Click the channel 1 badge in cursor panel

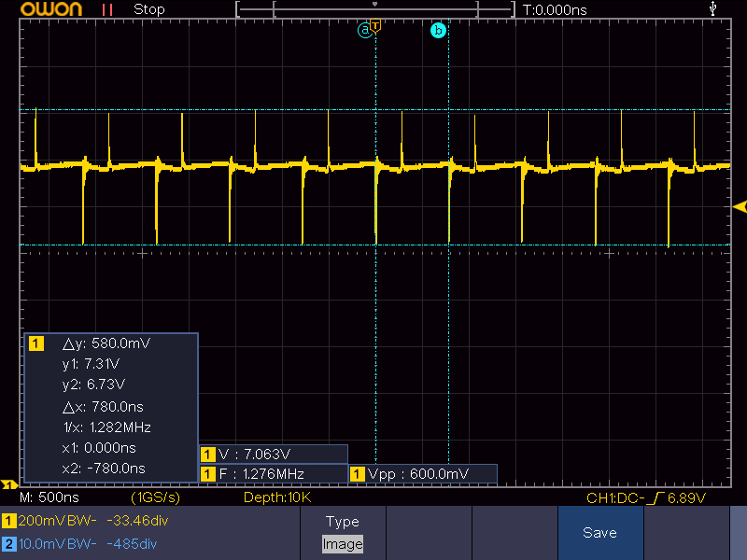35,343
